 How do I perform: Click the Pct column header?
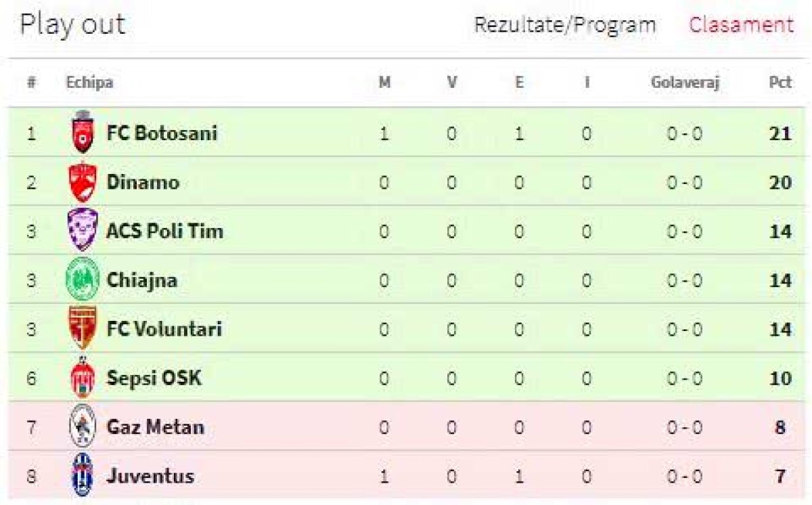pyautogui.click(x=780, y=83)
